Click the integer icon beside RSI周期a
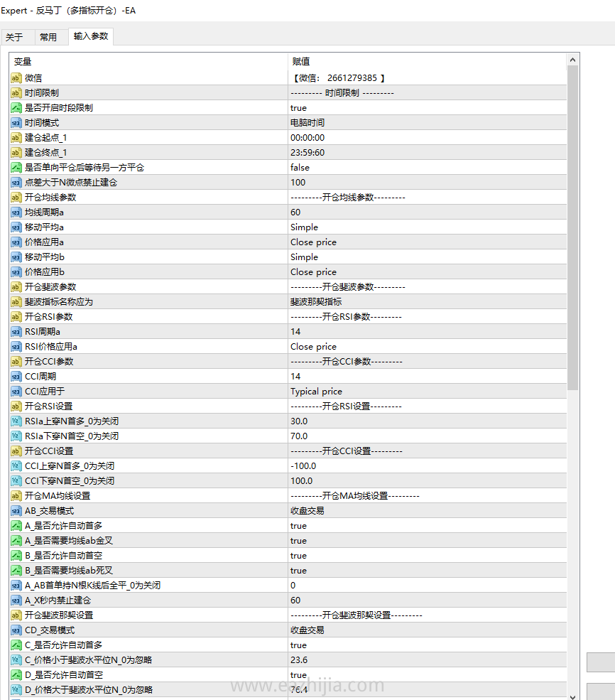615x700 pixels. tap(16, 332)
